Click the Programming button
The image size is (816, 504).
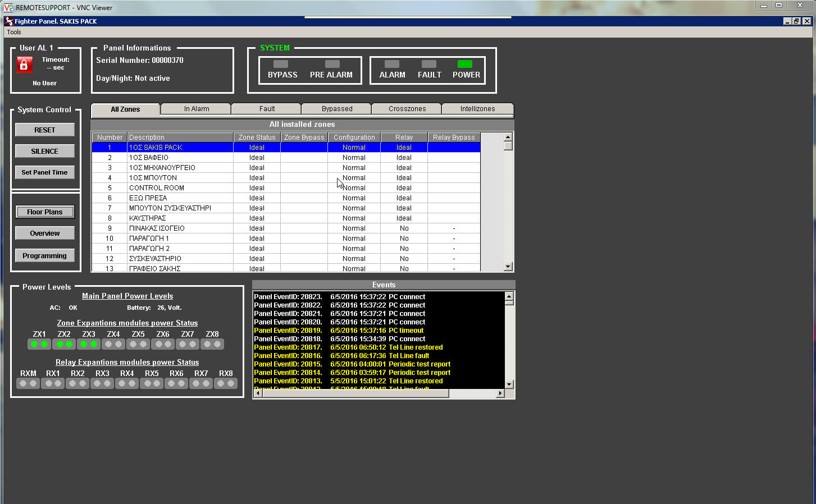click(x=45, y=255)
